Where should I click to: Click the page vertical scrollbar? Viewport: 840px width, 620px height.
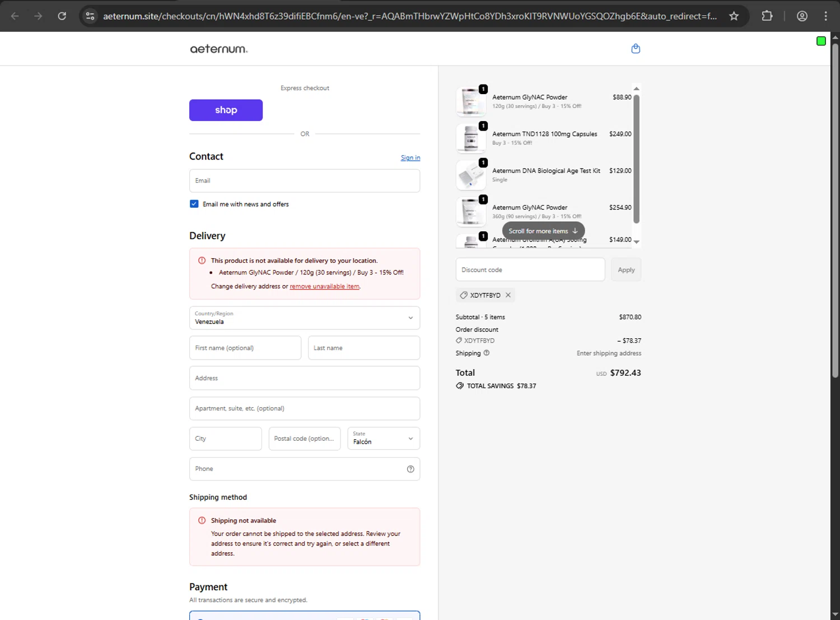[x=835, y=210]
